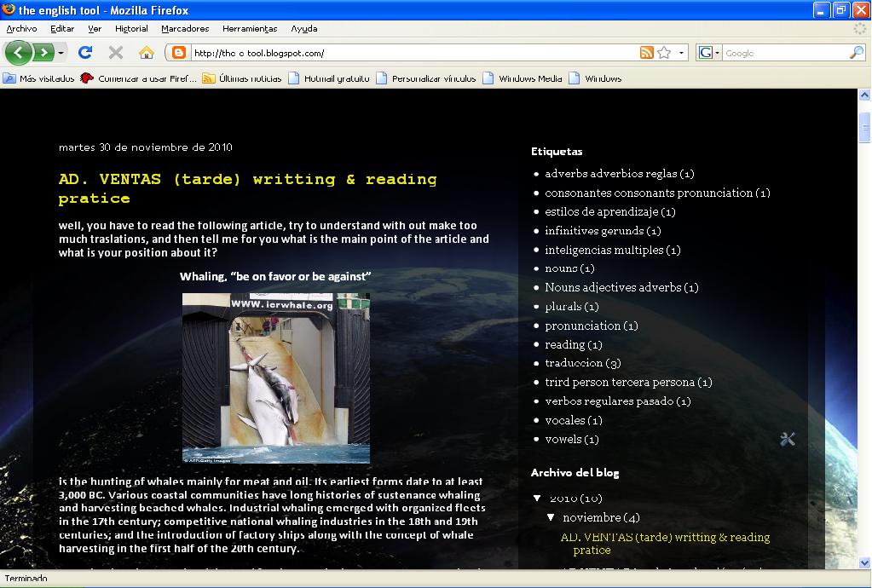This screenshot has height=588, width=872.
Task: Click the scrollbar up arrow
Action: tap(864, 95)
